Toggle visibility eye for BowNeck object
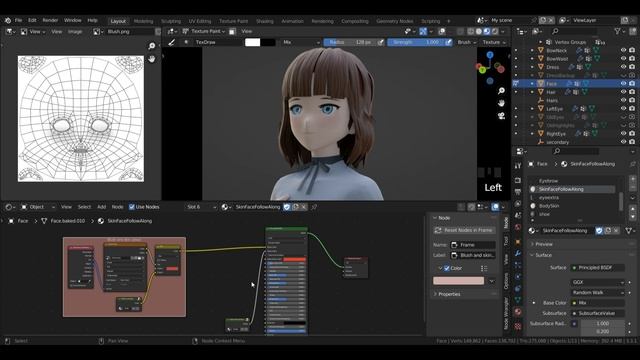This screenshot has width=640, height=360. coord(623,50)
